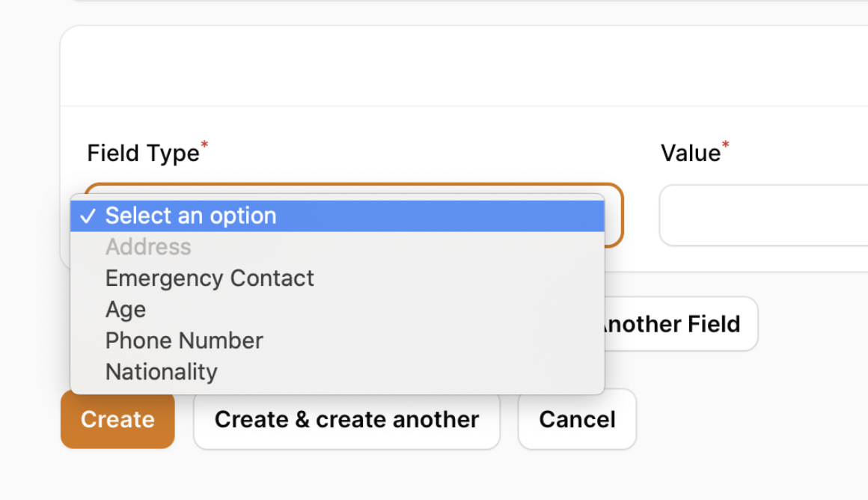Select Phone Number in the dropdown

[184, 341]
